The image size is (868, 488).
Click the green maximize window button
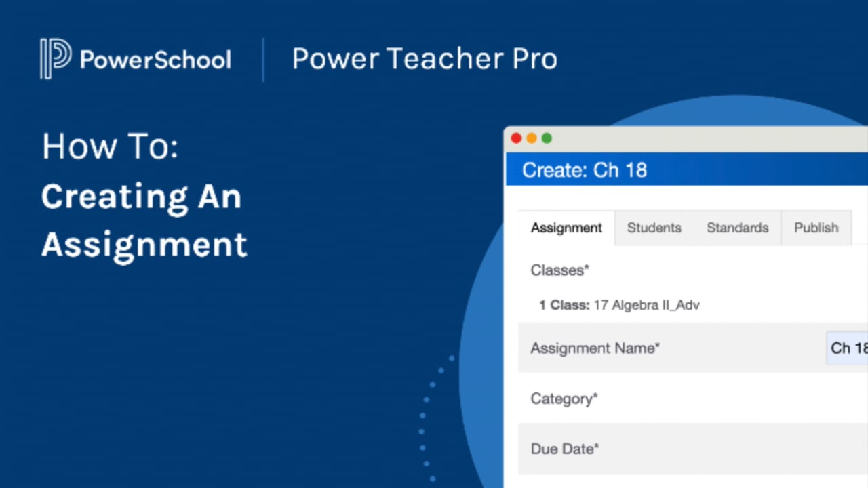(x=547, y=138)
